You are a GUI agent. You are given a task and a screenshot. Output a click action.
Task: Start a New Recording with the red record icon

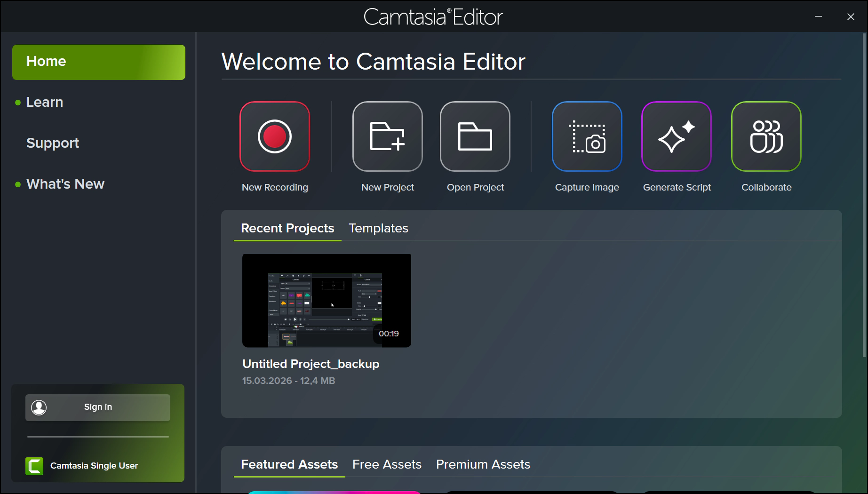274,136
